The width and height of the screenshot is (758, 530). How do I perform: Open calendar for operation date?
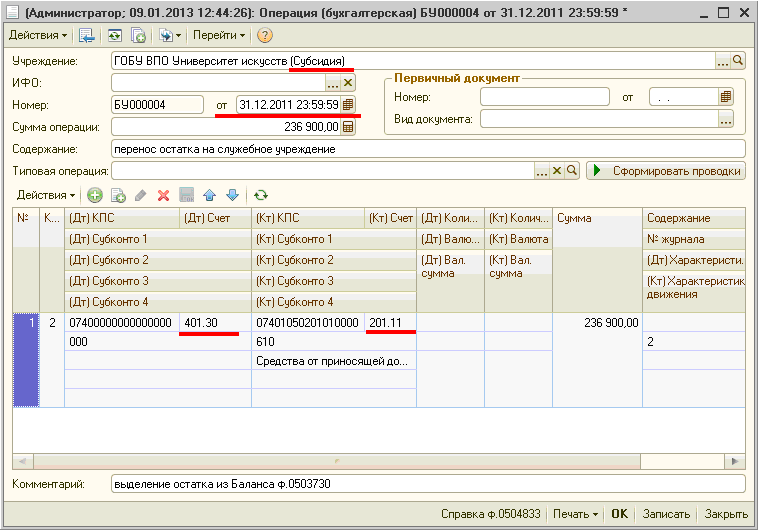348,104
